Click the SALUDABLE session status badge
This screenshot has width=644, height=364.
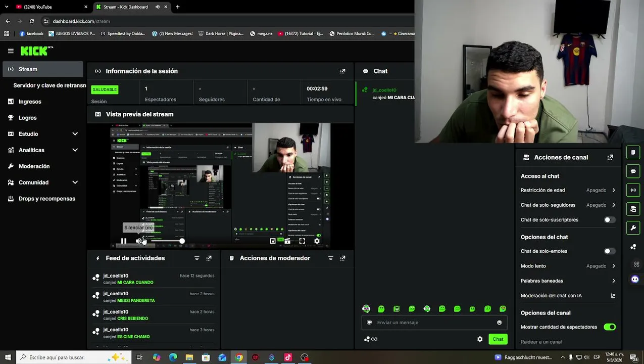tap(105, 90)
